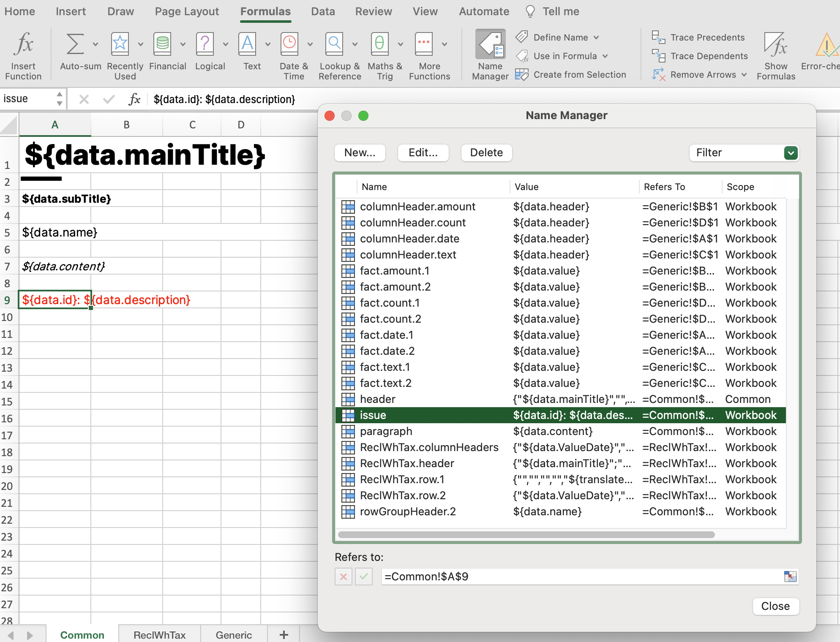
Task: Click the Auto-sum sigma icon
Action: point(75,44)
